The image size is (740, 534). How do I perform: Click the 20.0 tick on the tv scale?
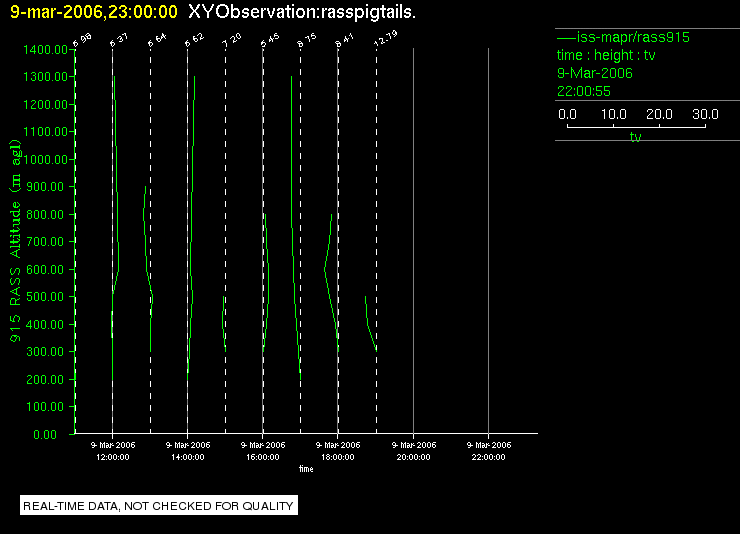point(659,114)
